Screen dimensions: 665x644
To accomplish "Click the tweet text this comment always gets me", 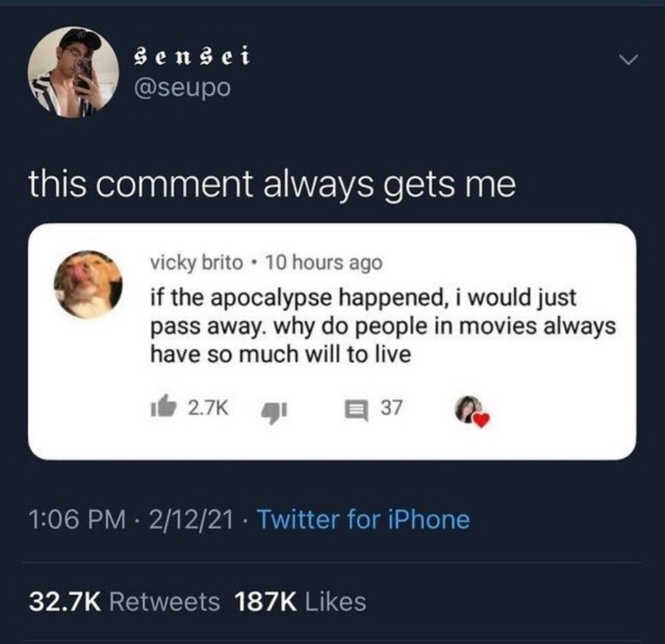I will click(272, 185).
